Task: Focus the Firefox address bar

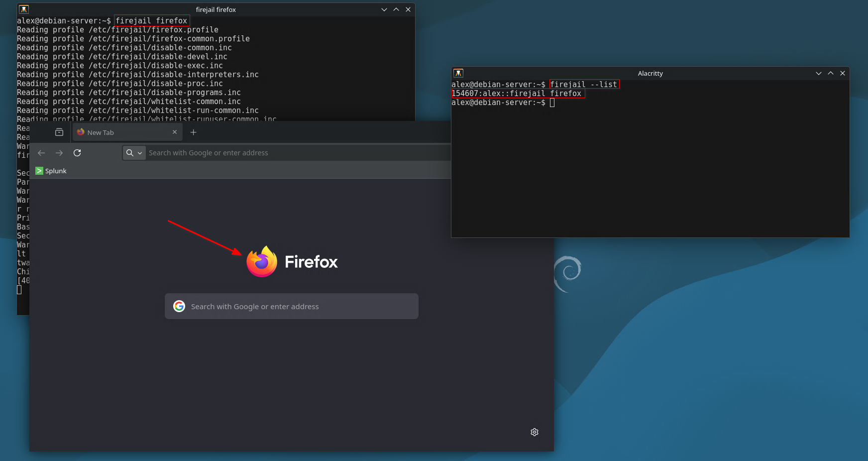Action: click(299, 153)
